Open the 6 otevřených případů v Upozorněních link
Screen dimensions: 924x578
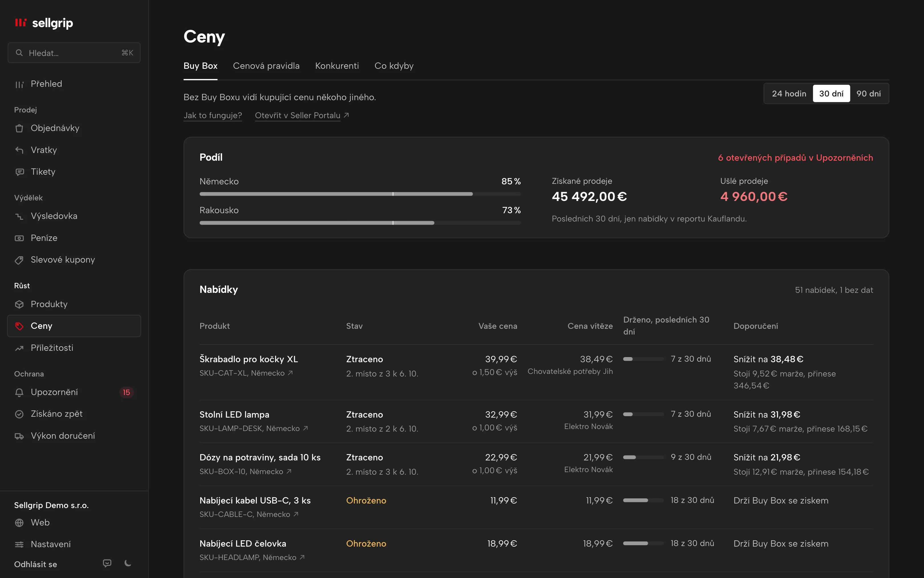click(x=795, y=158)
